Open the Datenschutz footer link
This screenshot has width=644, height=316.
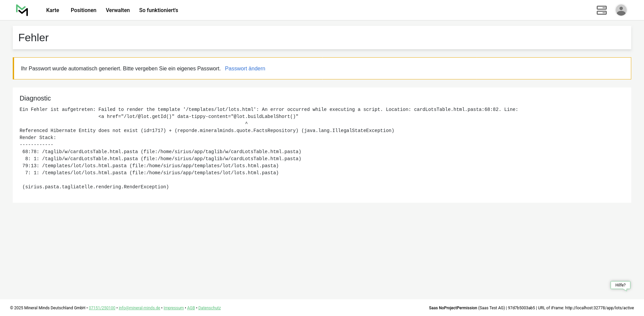pos(209,308)
